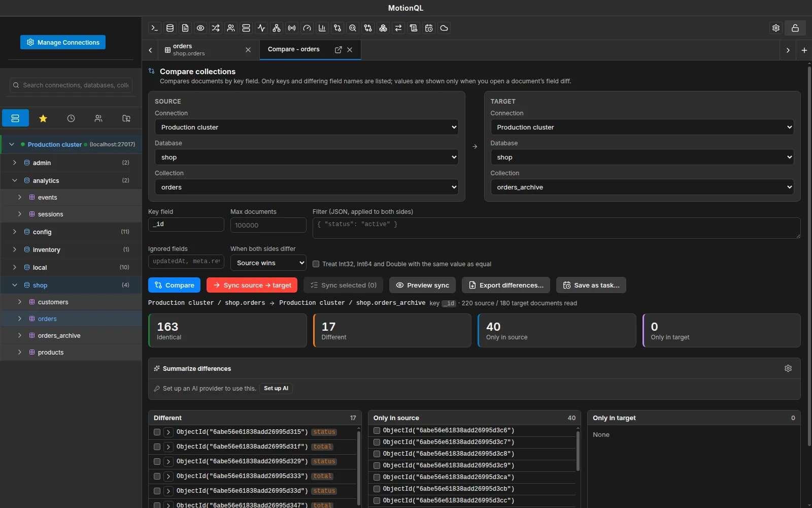
Task: Check source-only ObjectId ending d3ca
Action: [x=377, y=477]
